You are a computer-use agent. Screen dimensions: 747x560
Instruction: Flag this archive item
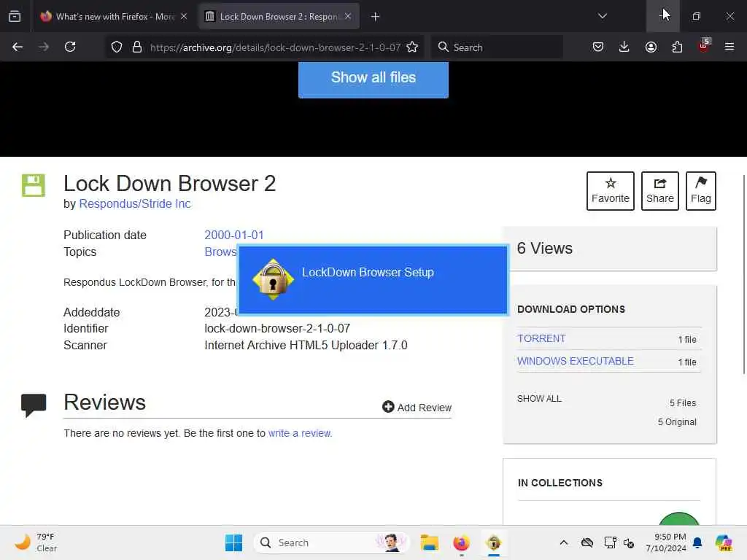701,191
